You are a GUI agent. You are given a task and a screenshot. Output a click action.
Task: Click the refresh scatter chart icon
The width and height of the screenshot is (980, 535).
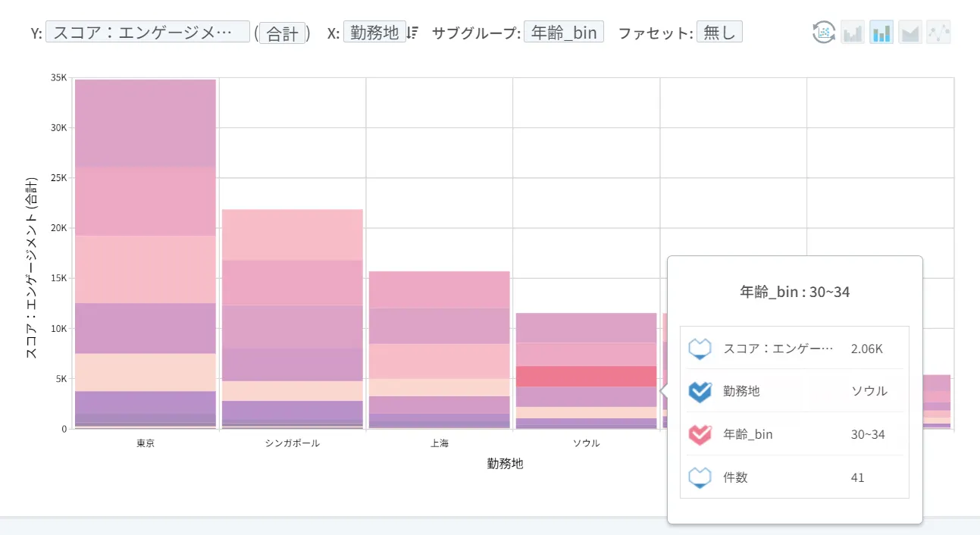[x=824, y=33]
